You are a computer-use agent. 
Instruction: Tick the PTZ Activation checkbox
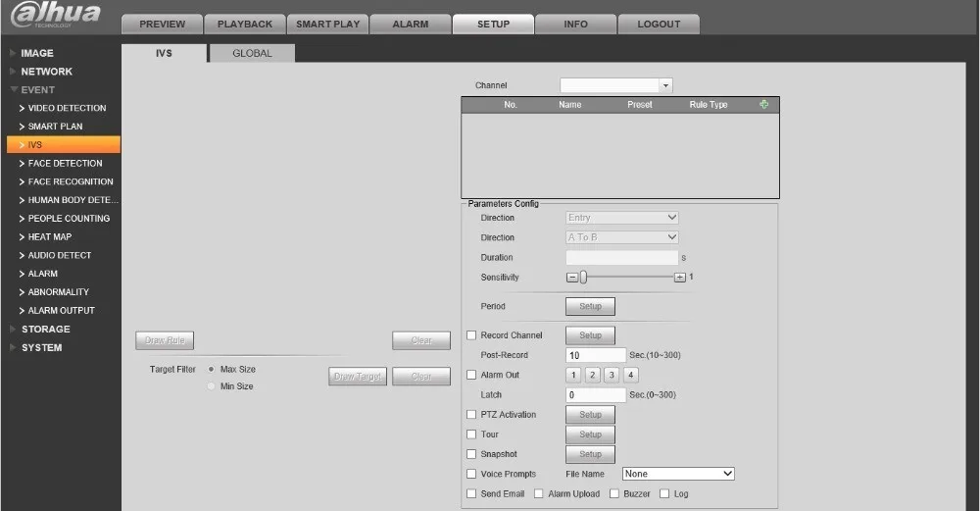(x=471, y=415)
